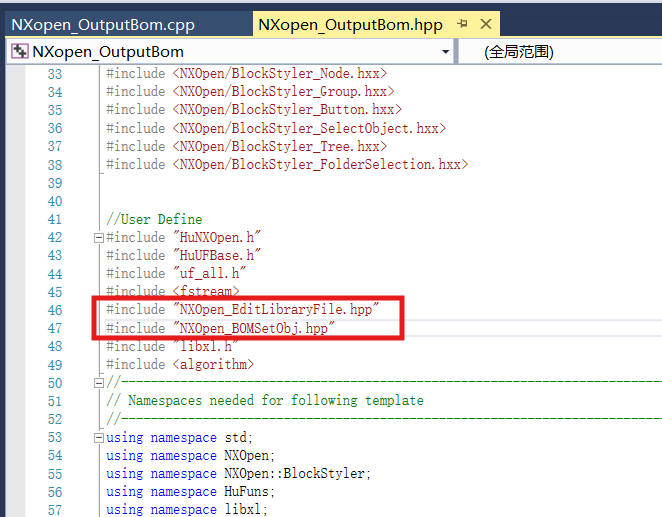
Task: Click the NXOpen_EditLibraryFile.hpp include line
Action: tap(242, 310)
